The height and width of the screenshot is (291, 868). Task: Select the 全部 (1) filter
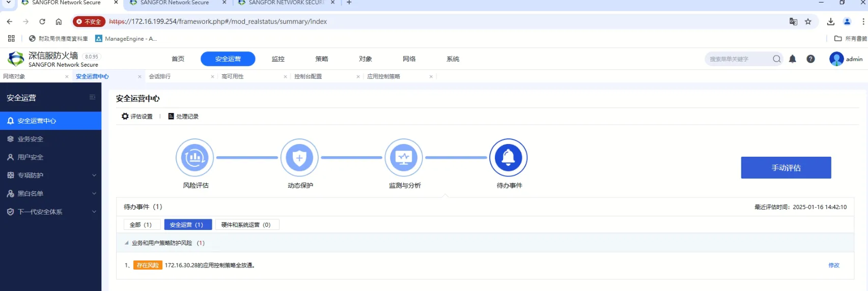142,225
